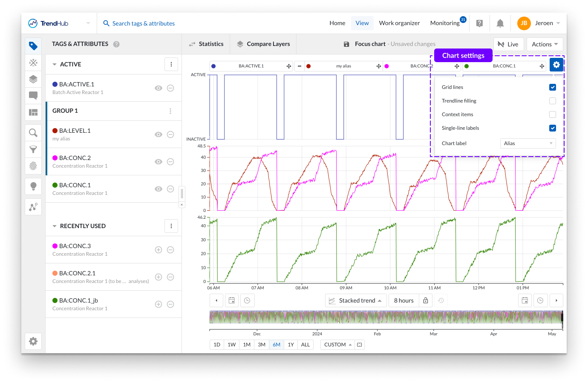The image size is (588, 383).
Task: Open the lightbulb icon in sidebar
Action: click(33, 186)
